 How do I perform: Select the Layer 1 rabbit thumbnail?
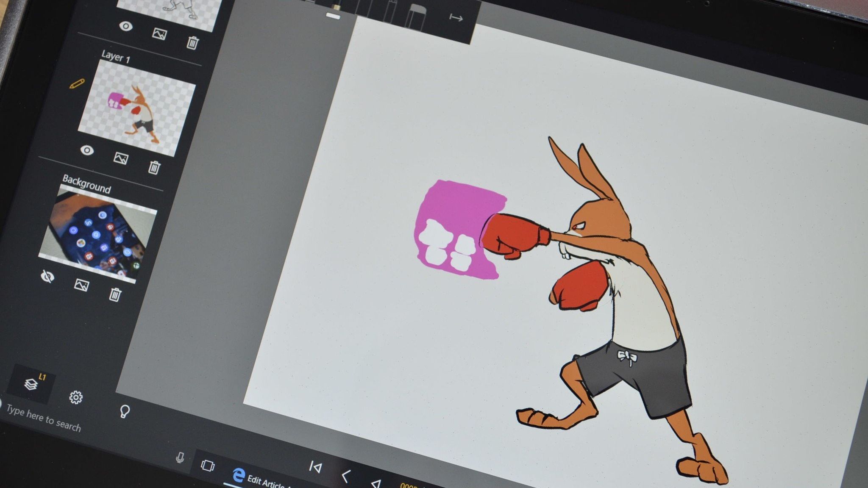[x=137, y=108]
